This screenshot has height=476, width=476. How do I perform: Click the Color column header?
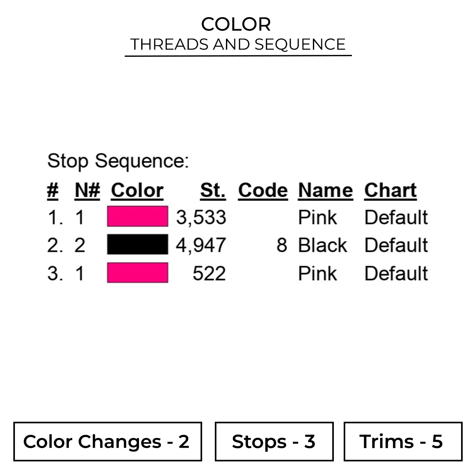[137, 190]
